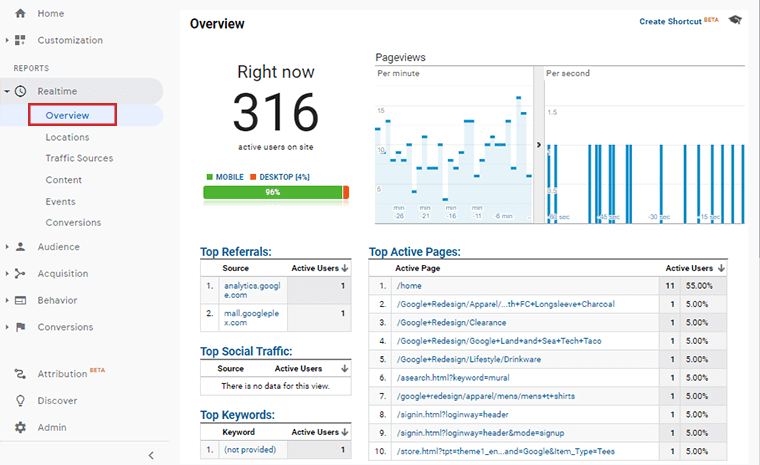This screenshot has width=760, height=465.
Task: Click the Realtime clock icon
Action: click(x=20, y=91)
